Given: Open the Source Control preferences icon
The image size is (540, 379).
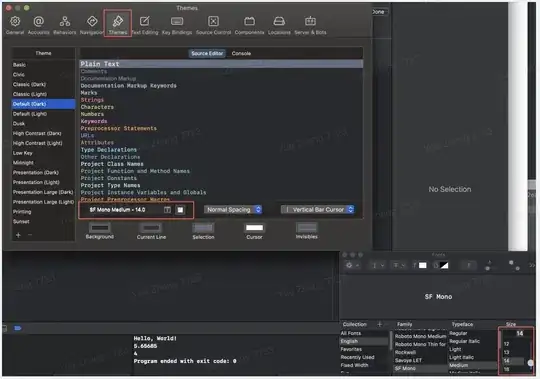Looking at the screenshot, I should [214, 25].
